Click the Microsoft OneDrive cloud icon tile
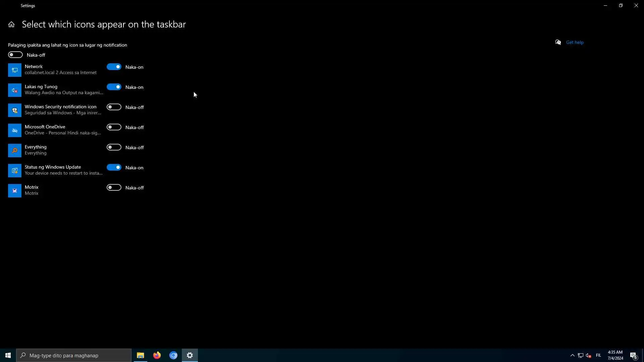The width and height of the screenshot is (644, 362). [15, 130]
